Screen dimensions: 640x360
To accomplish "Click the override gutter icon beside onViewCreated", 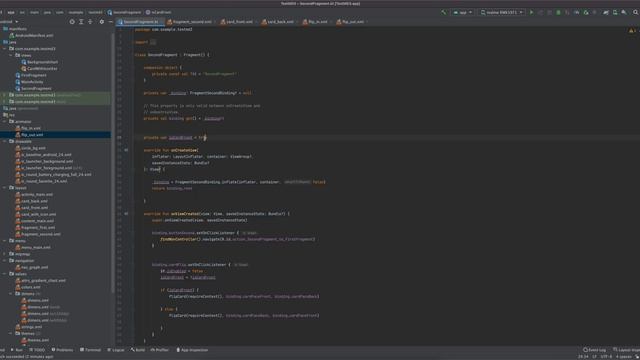I will pyautogui.click(x=126, y=213).
